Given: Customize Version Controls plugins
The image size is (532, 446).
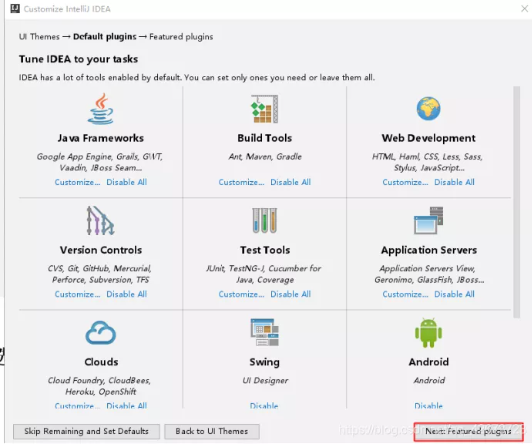Looking at the screenshot, I should pyautogui.click(x=77, y=294).
